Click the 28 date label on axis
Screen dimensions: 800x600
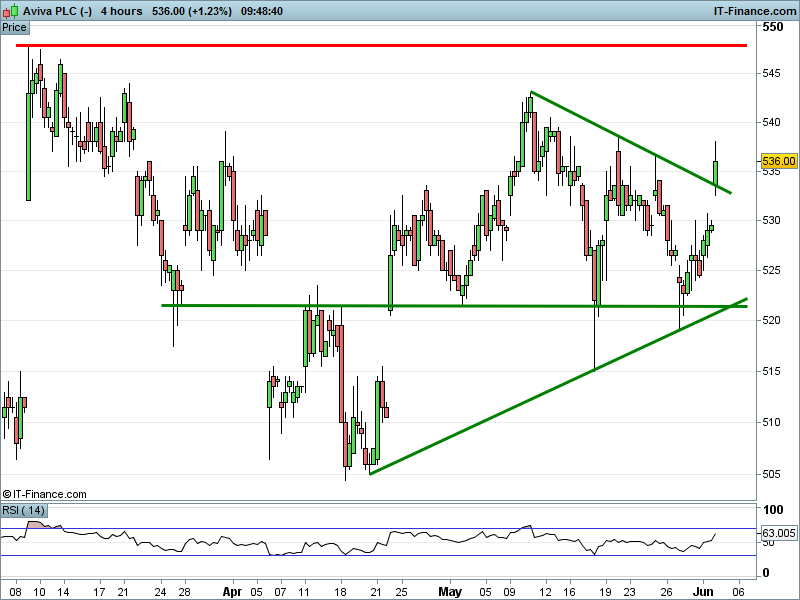coord(184,592)
